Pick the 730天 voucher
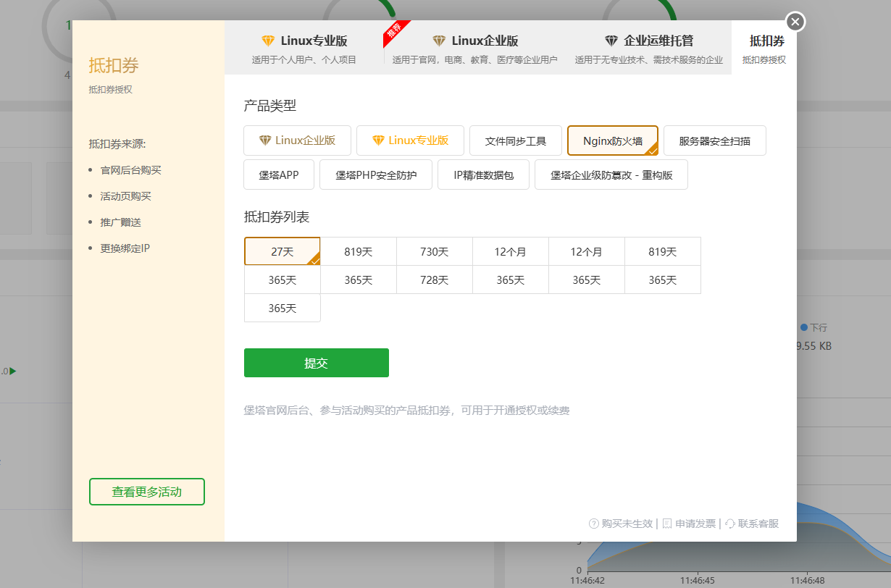The width and height of the screenshot is (891, 588). click(x=435, y=251)
